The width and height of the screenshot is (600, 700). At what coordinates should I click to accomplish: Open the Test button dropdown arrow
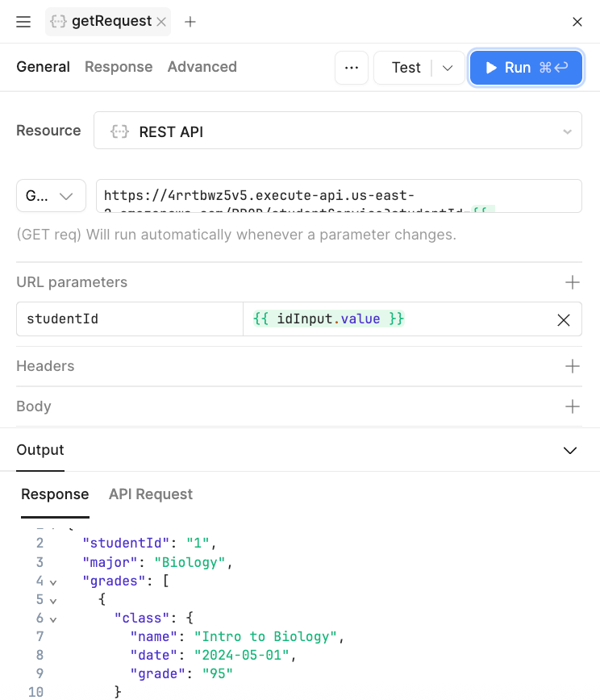(x=448, y=68)
